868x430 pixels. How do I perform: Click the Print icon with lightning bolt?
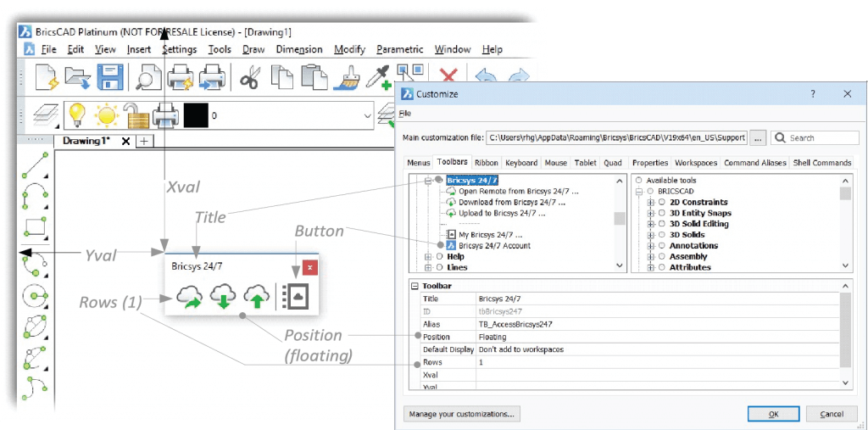tap(181, 77)
